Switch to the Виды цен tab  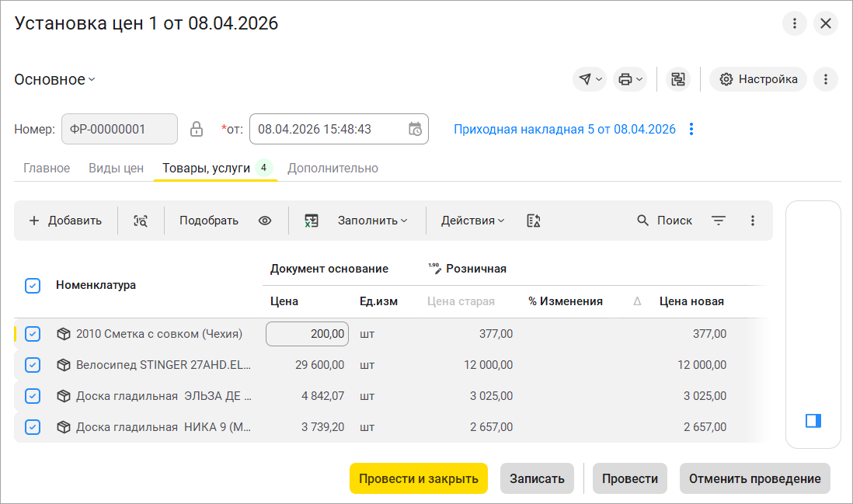tap(116, 168)
